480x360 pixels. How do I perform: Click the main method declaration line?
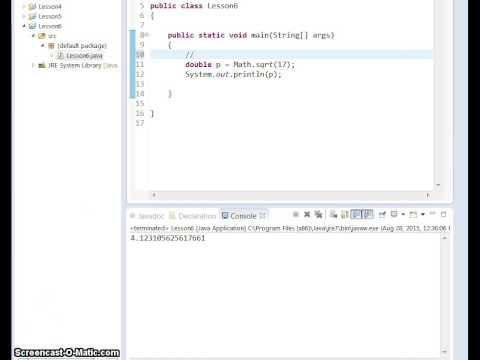tap(251, 35)
